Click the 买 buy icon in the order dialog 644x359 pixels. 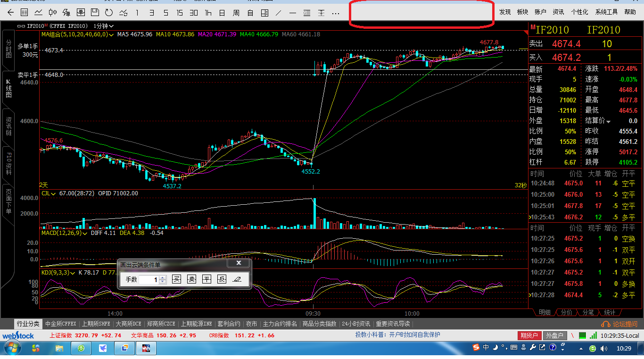(176, 279)
